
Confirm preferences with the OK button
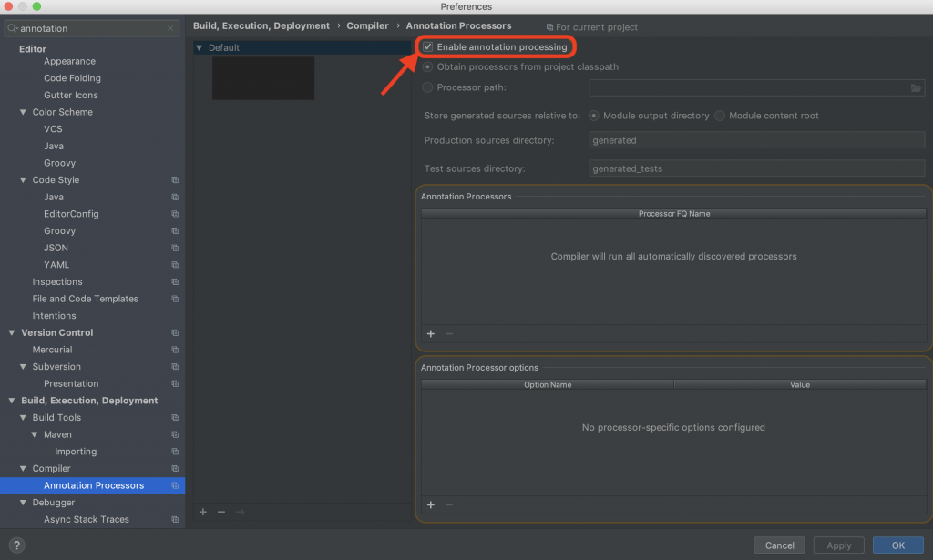pyautogui.click(x=898, y=545)
